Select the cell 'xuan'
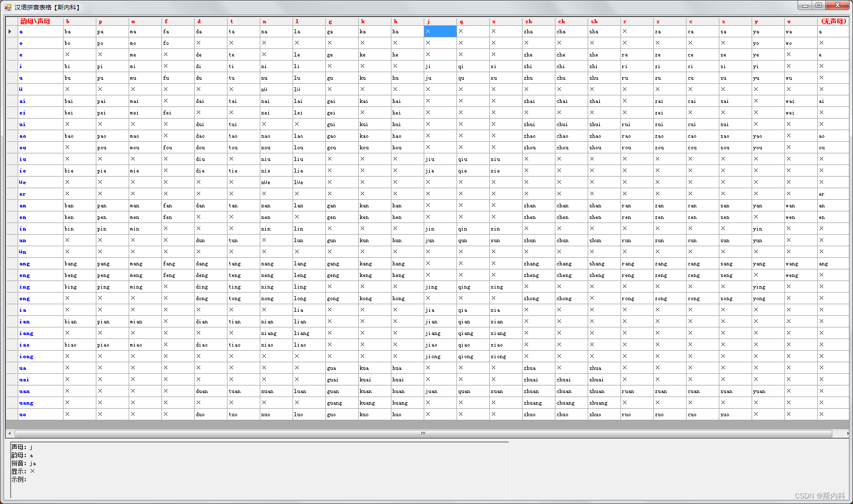 click(x=506, y=391)
